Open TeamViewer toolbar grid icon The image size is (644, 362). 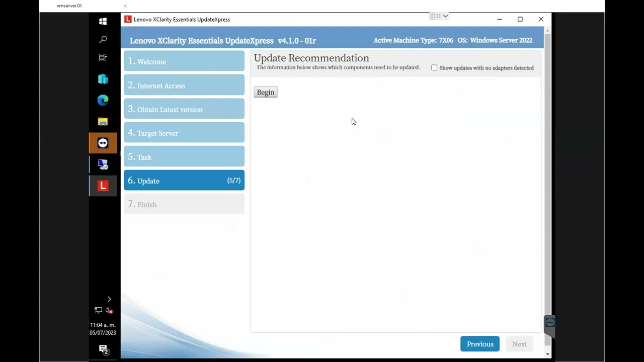tap(432, 16)
